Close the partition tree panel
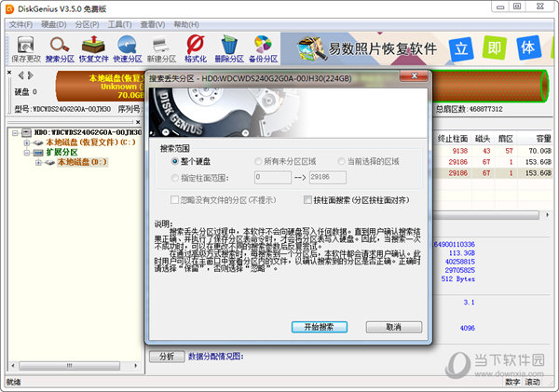 138,122
